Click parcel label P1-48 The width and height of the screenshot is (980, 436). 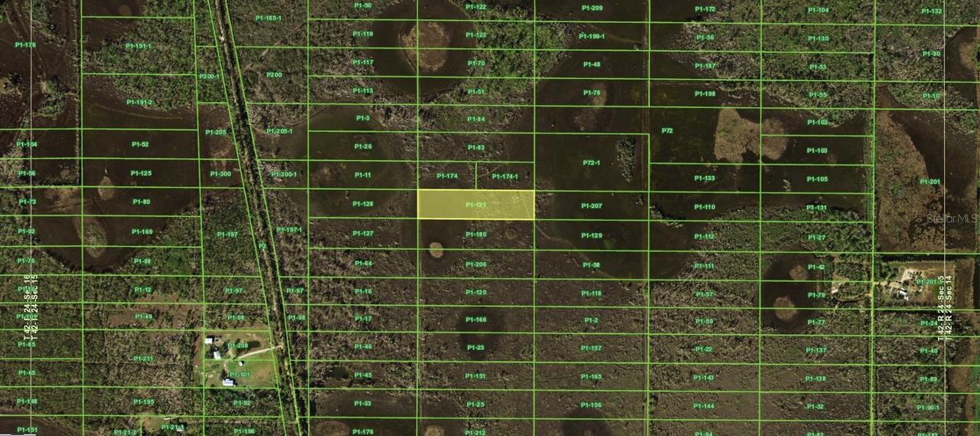coord(591,64)
